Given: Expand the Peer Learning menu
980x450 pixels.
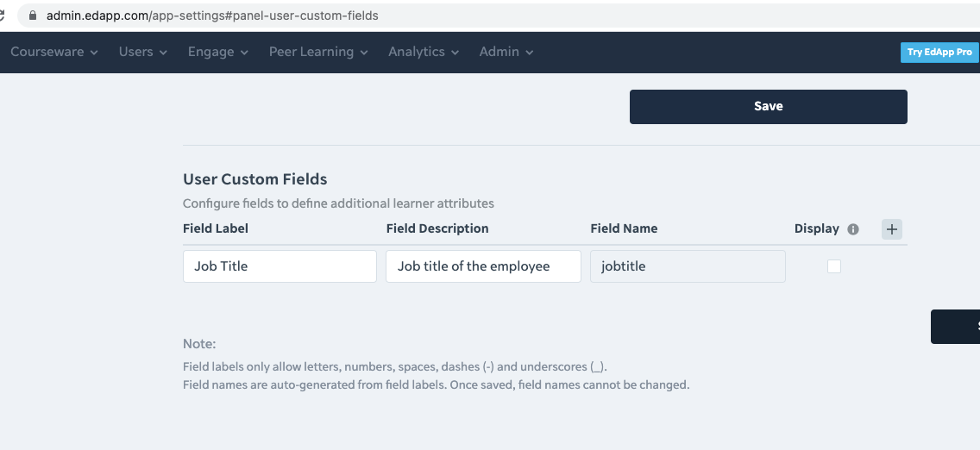Looking at the screenshot, I should tap(318, 52).
